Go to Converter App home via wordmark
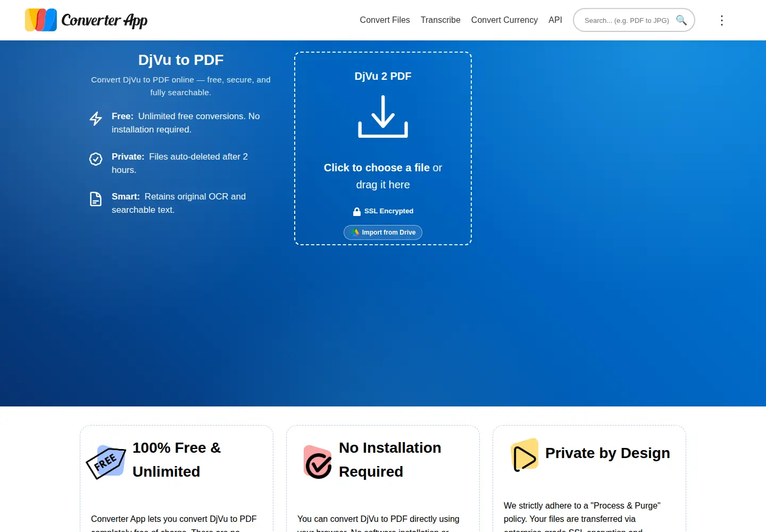The width and height of the screenshot is (766, 532). (x=104, y=20)
